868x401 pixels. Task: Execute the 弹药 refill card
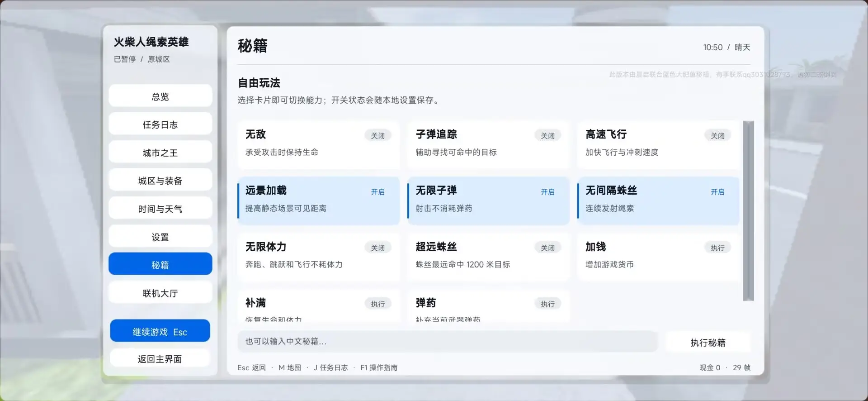tap(488, 306)
